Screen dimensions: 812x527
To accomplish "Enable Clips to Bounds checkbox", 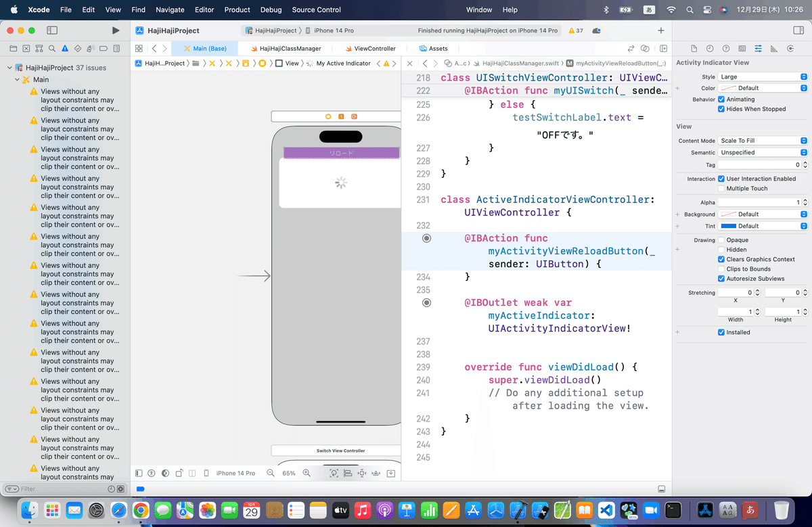I will tap(721, 269).
